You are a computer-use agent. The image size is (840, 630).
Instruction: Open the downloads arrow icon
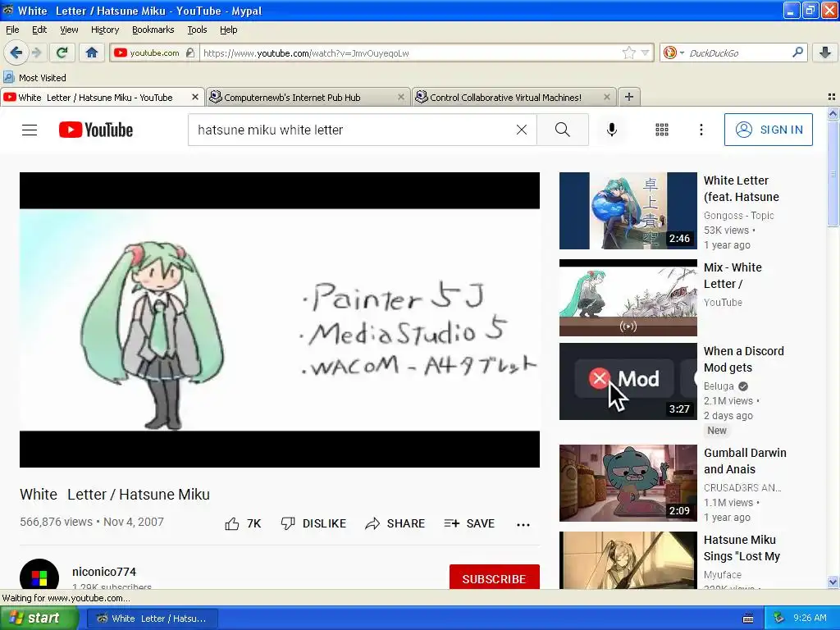[825, 52]
